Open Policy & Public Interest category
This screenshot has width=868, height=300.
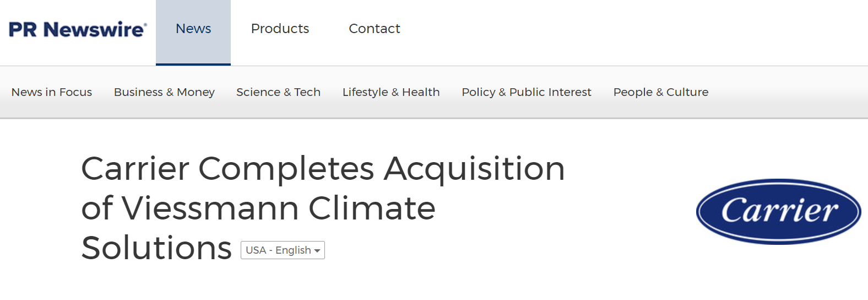(527, 92)
